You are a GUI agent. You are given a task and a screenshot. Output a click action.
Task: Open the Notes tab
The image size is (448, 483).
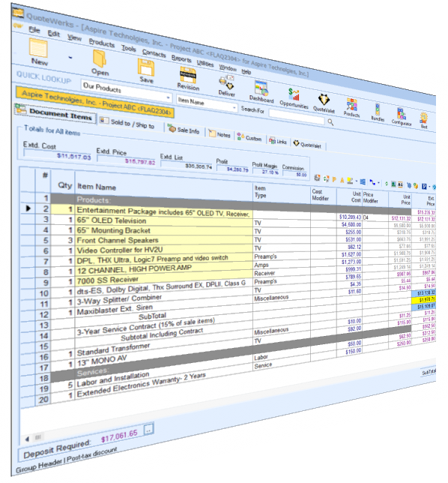(x=220, y=134)
